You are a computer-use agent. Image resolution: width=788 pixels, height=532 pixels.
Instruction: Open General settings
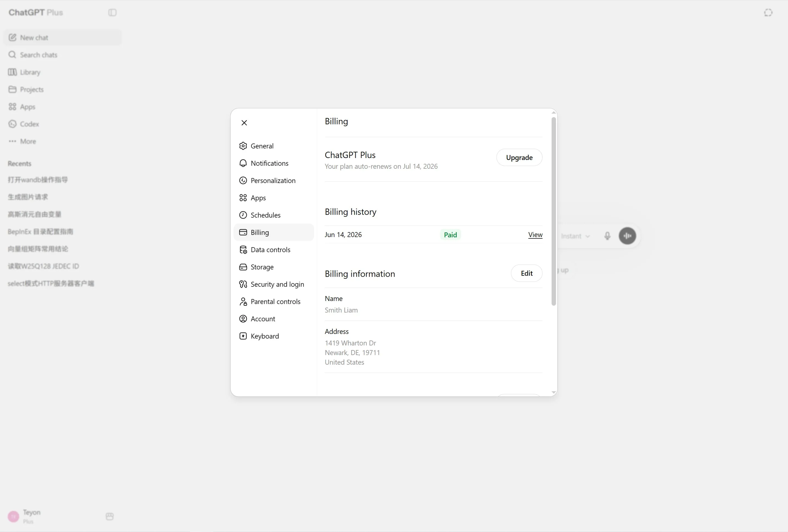[274, 146]
